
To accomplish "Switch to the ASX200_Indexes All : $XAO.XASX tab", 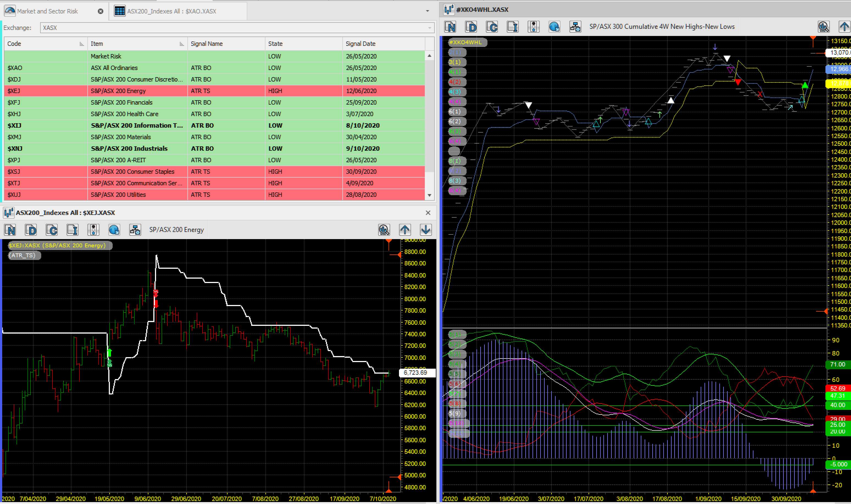I will (x=178, y=11).
